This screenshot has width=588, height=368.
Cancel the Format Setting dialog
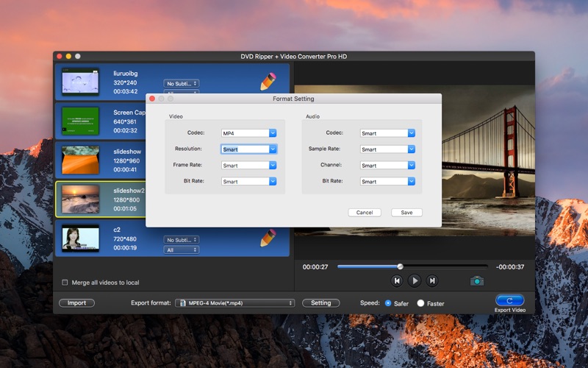pos(365,212)
